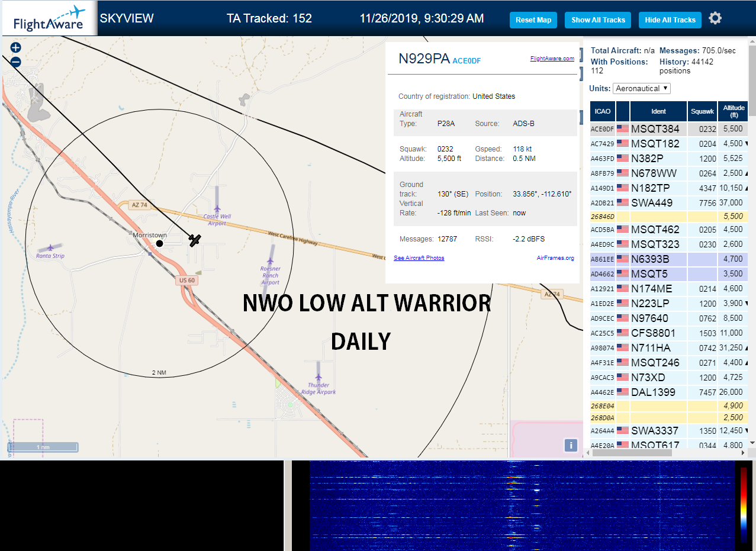756x551 pixels.
Task: Select the CFS8801 aircraft row
Action: pyautogui.click(x=669, y=333)
